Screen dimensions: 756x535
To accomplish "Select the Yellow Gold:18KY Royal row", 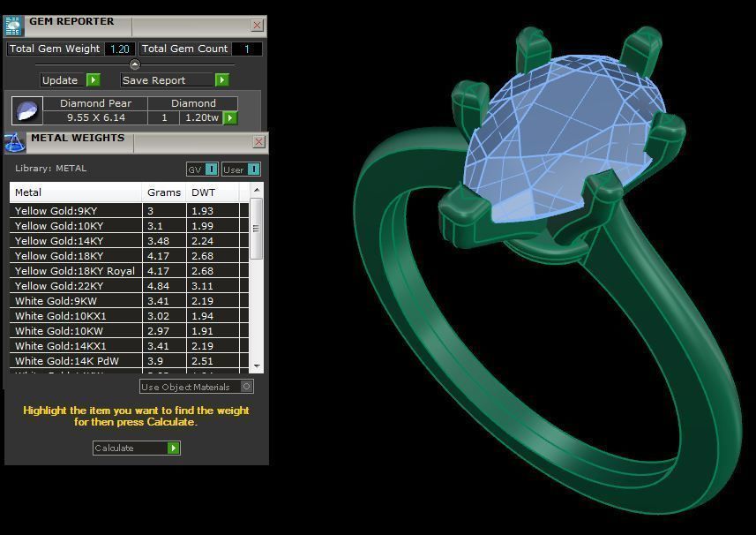I will click(129, 271).
